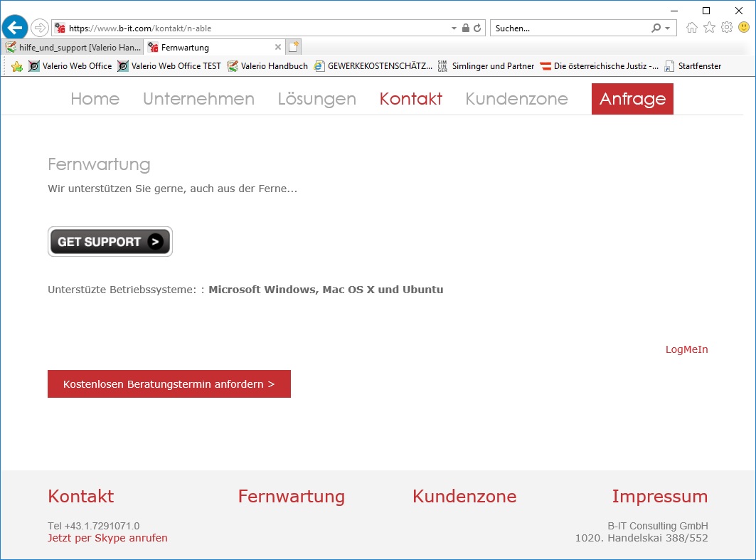
Task: Click Kostenlosen Beratungstermin anfordern button
Action: 169,384
